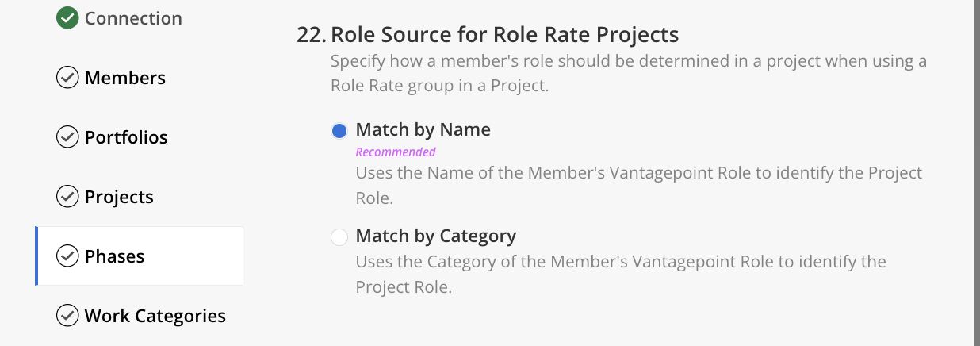Click the Match by Name label text
The image size is (980, 346).
point(423,129)
